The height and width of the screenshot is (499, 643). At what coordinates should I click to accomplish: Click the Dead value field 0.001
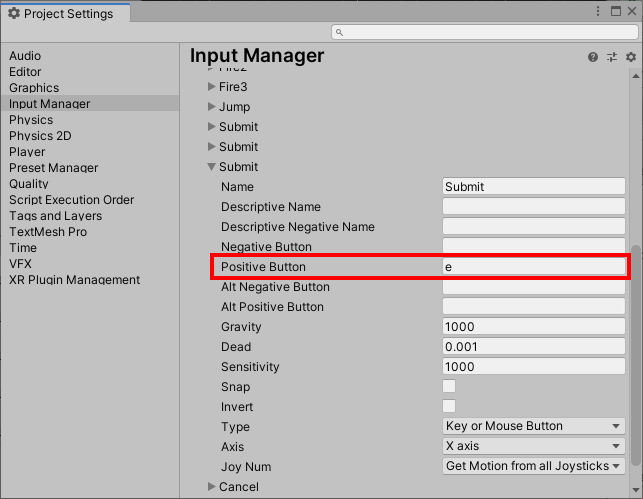point(534,346)
